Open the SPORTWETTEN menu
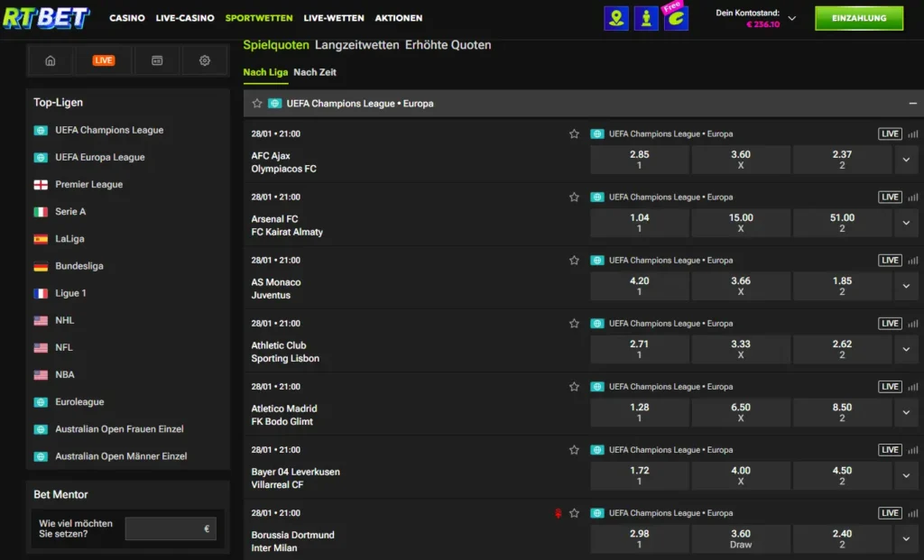 (x=259, y=18)
